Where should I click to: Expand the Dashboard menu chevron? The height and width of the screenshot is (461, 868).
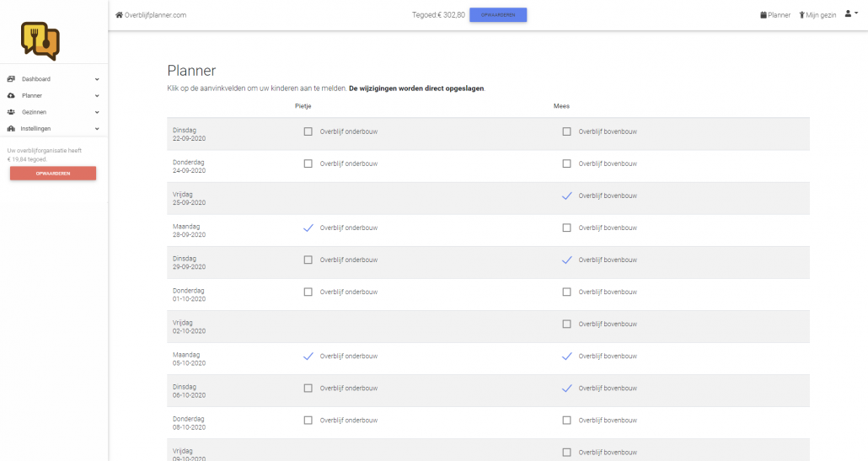click(97, 79)
